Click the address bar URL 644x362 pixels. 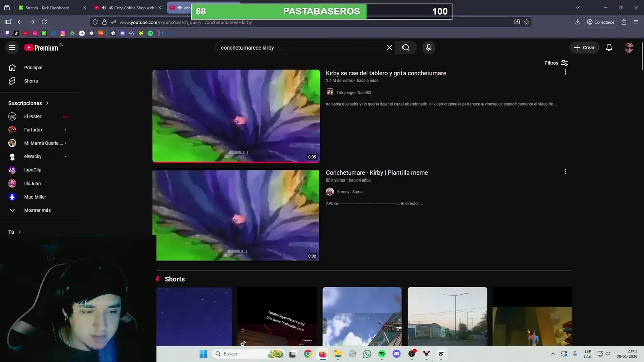[186, 22]
